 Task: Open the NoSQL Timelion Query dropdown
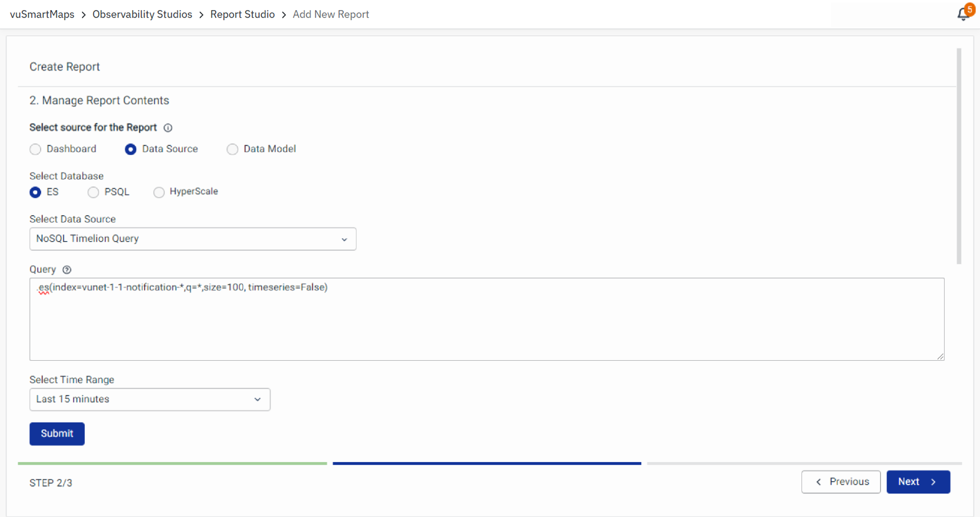click(x=193, y=239)
